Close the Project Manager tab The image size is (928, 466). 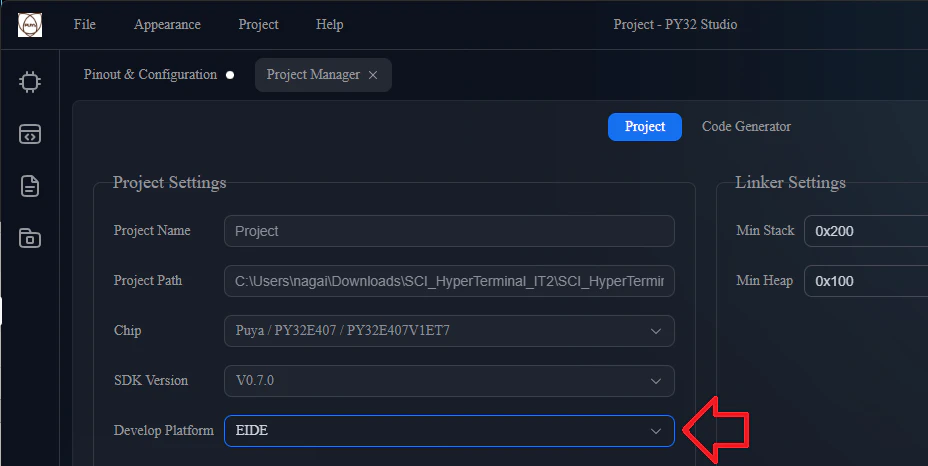tap(373, 75)
